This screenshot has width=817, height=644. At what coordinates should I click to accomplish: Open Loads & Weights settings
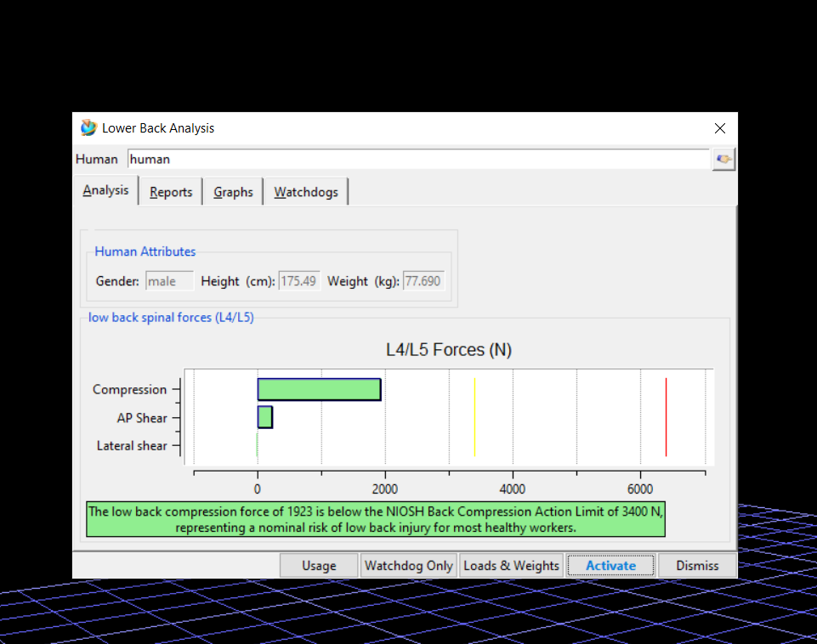click(x=511, y=565)
